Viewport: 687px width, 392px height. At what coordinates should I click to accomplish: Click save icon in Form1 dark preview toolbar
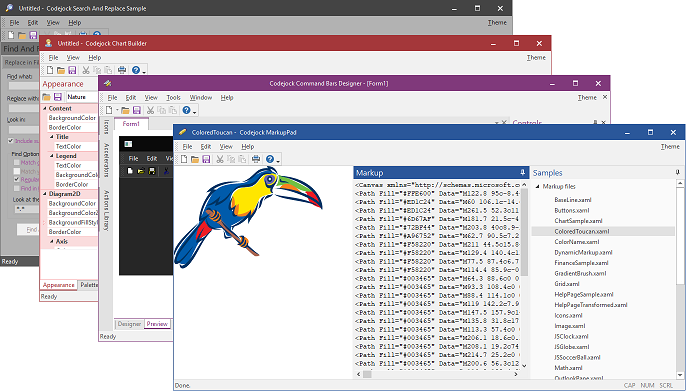tap(152, 171)
